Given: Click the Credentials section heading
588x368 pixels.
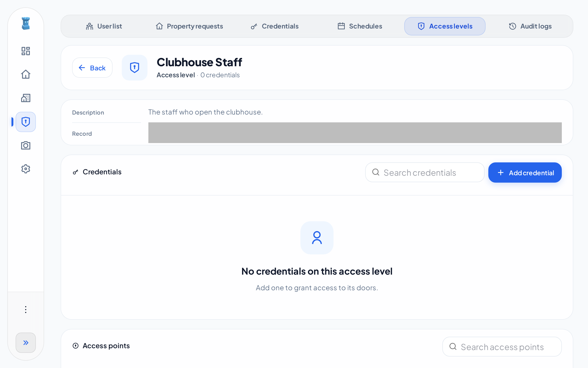Looking at the screenshot, I should click(x=102, y=172).
